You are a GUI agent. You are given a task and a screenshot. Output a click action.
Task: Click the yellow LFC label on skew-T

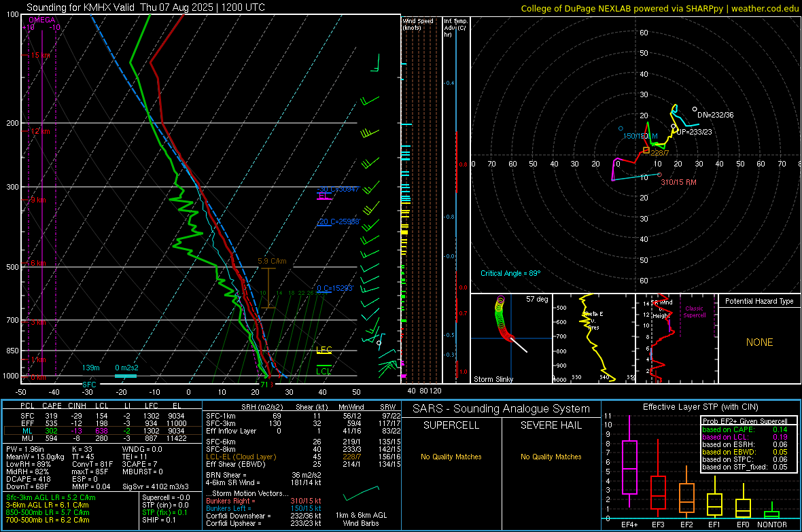point(324,350)
